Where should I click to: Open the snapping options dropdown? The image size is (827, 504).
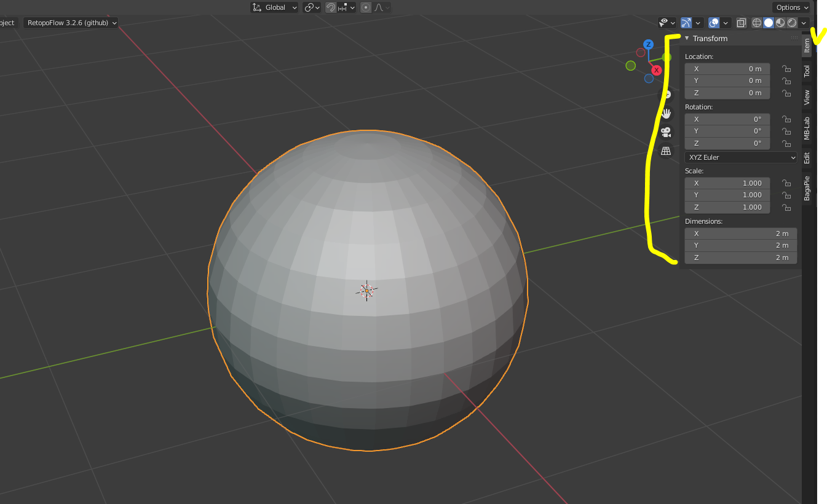point(347,7)
